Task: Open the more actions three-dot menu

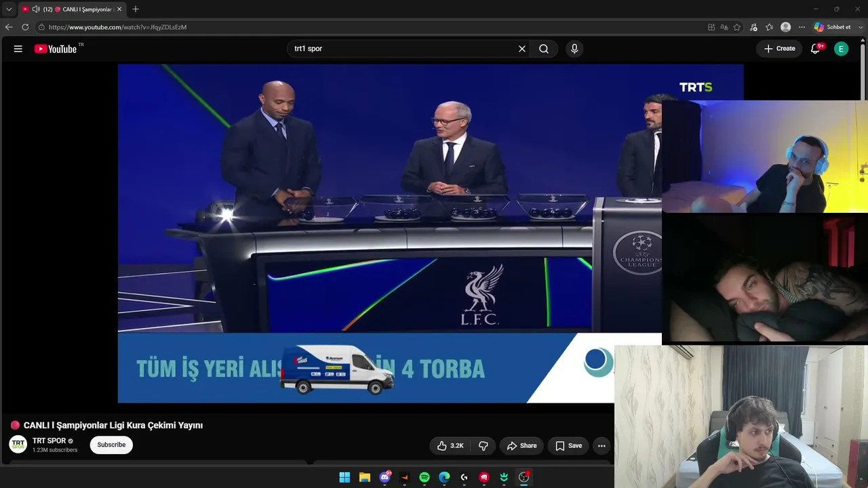Action: point(601,445)
